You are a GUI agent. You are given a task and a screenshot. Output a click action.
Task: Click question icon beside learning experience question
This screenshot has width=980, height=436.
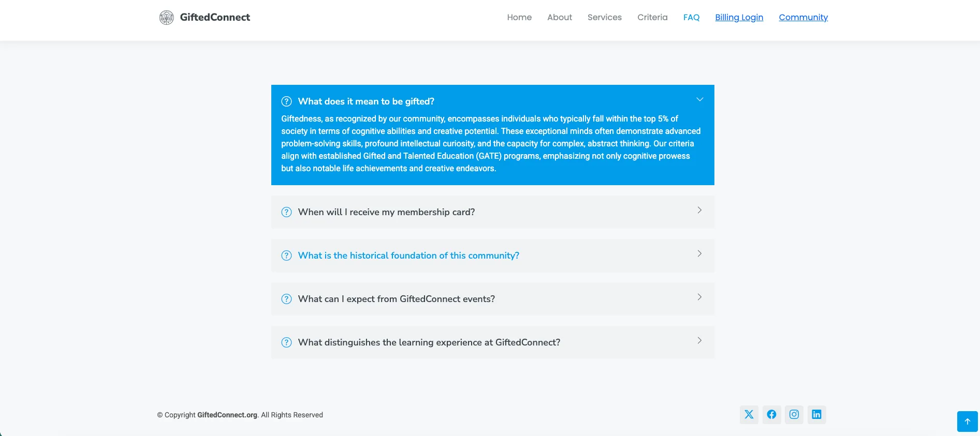pyautogui.click(x=286, y=342)
